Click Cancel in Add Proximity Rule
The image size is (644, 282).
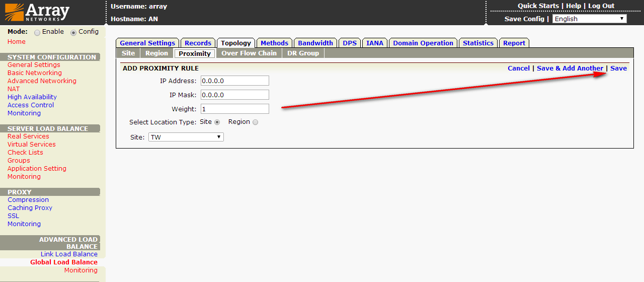[x=519, y=68]
